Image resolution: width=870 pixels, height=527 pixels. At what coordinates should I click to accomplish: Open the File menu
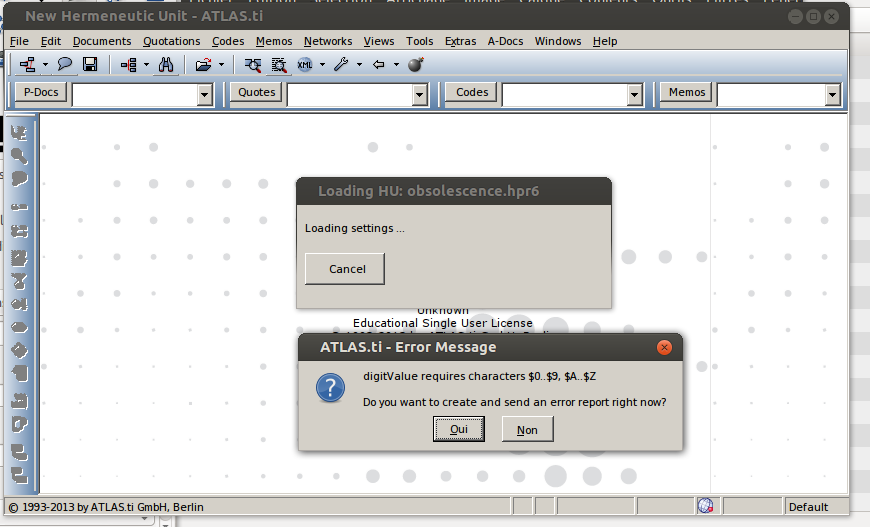(19, 41)
